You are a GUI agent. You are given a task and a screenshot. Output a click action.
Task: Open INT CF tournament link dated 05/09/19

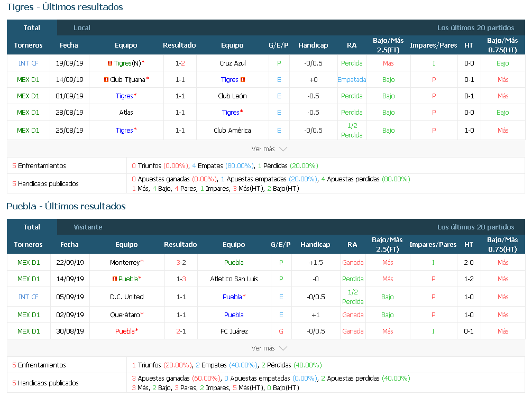pos(29,297)
